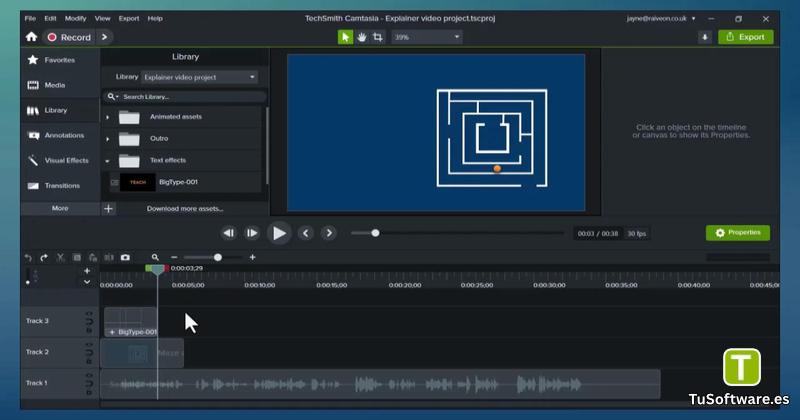Click the playback scrubber slider handle
The image size is (800, 420).
[x=376, y=233]
